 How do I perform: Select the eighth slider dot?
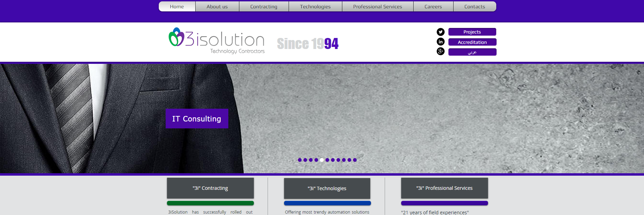(x=338, y=160)
